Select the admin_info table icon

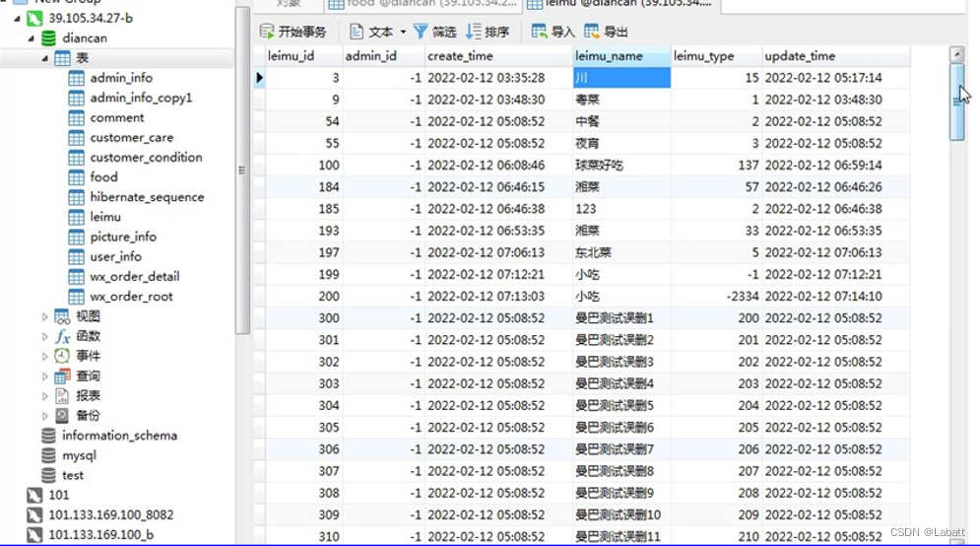pyautogui.click(x=76, y=78)
